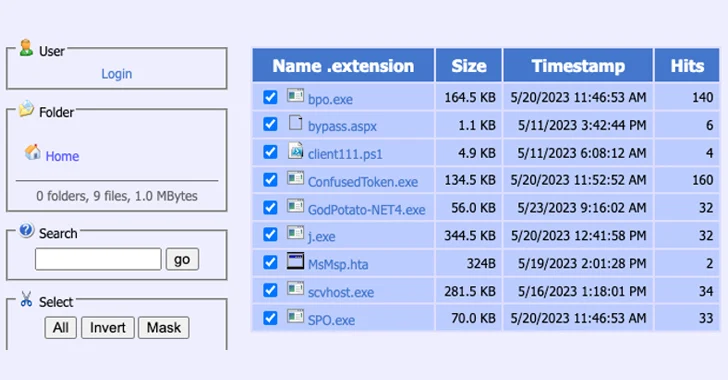This screenshot has width=728, height=380.
Task: Click the 5/19/2023 2:01:28 PM timestamp
Action: pyautogui.click(x=582, y=263)
